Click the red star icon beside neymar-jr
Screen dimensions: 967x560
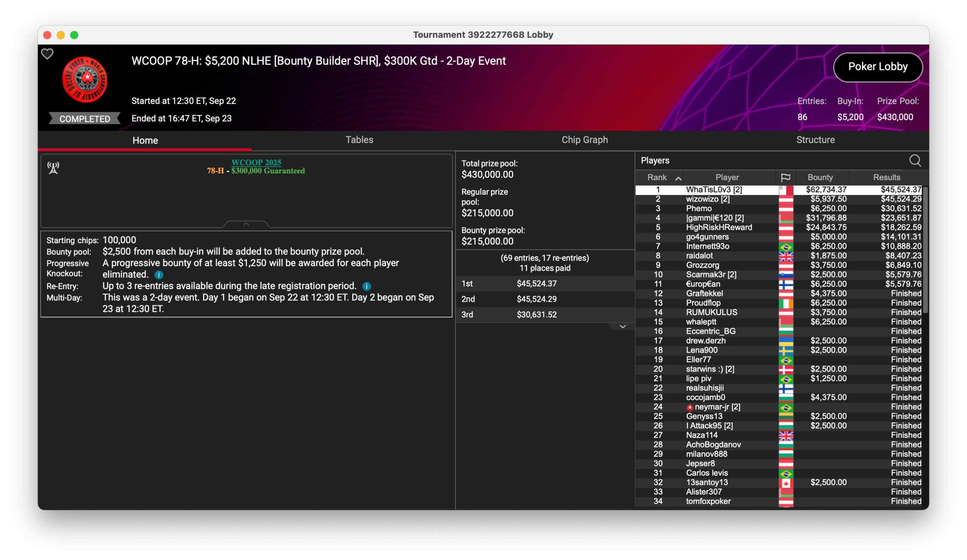coord(690,407)
